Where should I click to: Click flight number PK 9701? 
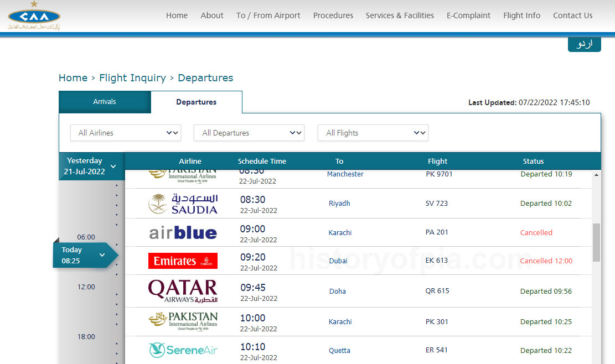pyautogui.click(x=440, y=174)
